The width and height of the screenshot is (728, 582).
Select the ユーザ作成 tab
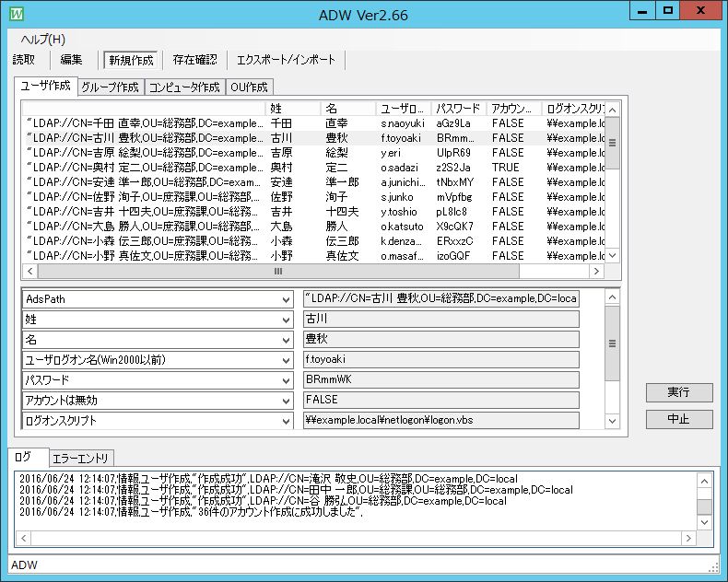[x=45, y=86]
